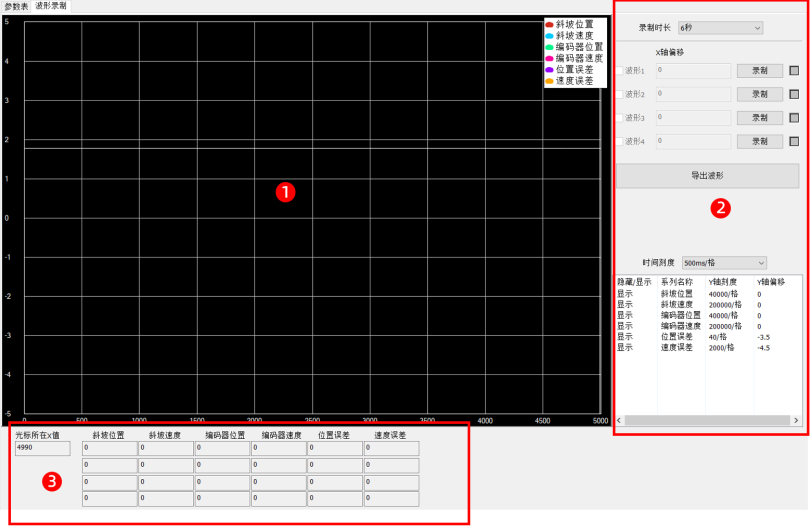Open the 录制时长 dropdown showing 6秒
Viewport: 812px width, 531px height.
720,28
